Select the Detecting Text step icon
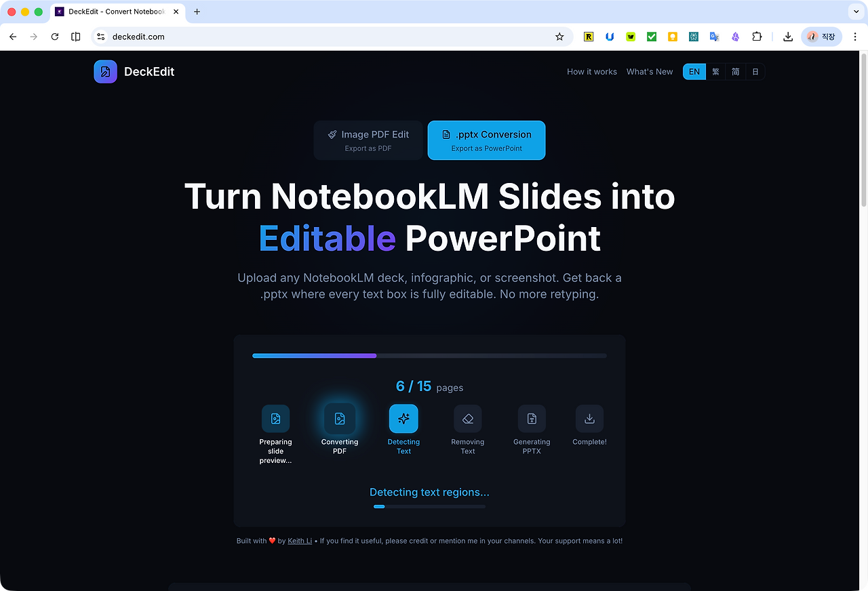Image resolution: width=868 pixels, height=591 pixels. pyautogui.click(x=403, y=419)
